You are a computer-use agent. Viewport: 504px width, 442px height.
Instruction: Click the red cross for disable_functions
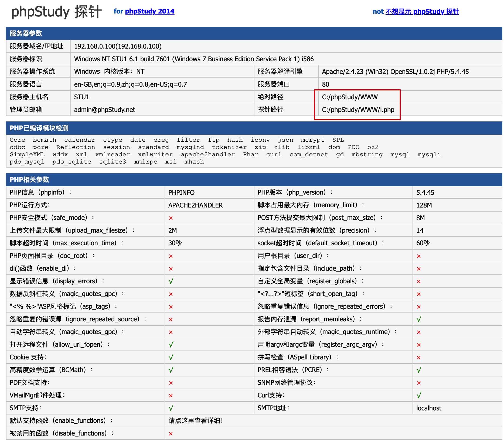171,434
